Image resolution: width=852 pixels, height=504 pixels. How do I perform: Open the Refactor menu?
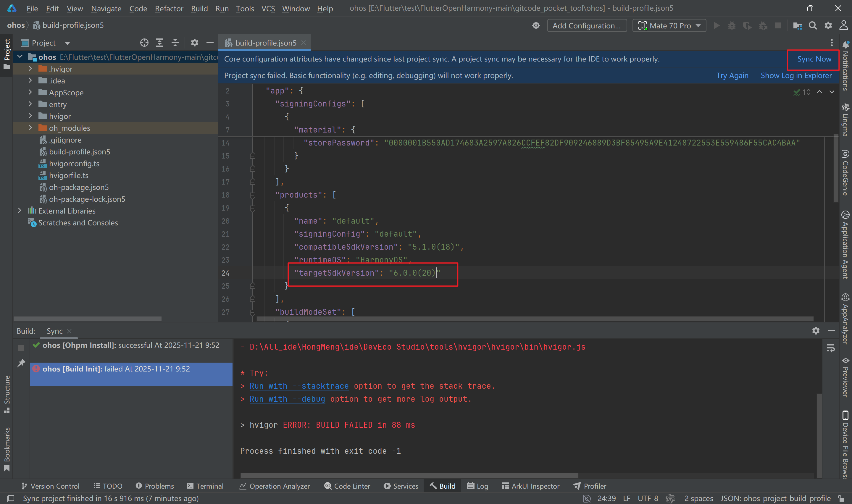(169, 9)
